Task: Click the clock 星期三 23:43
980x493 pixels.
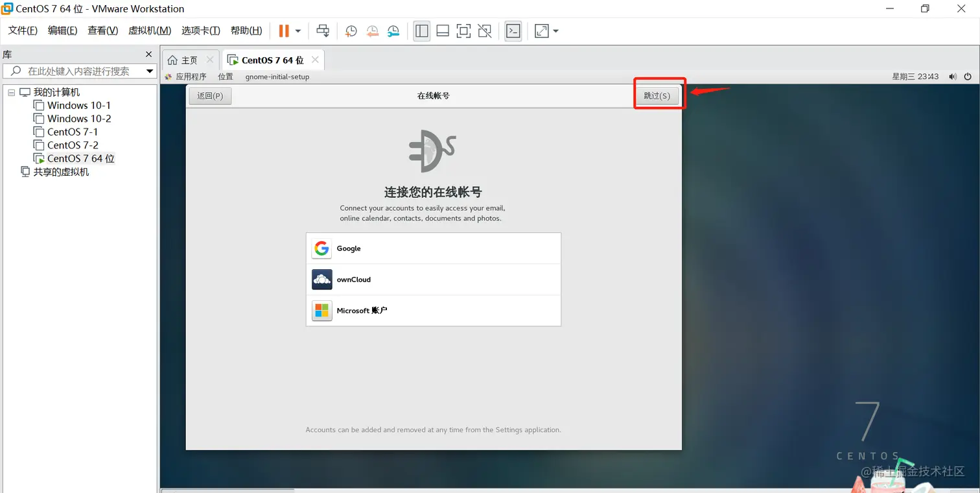Action: click(915, 77)
